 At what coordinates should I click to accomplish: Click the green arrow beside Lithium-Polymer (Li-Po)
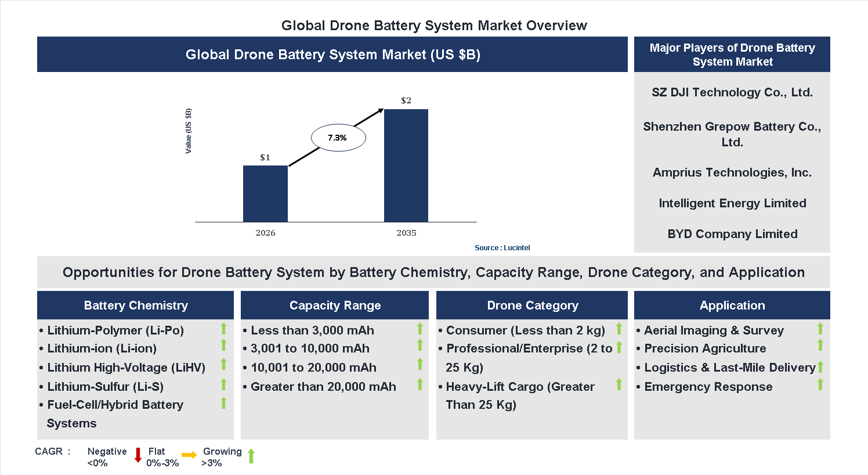pyautogui.click(x=223, y=329)
